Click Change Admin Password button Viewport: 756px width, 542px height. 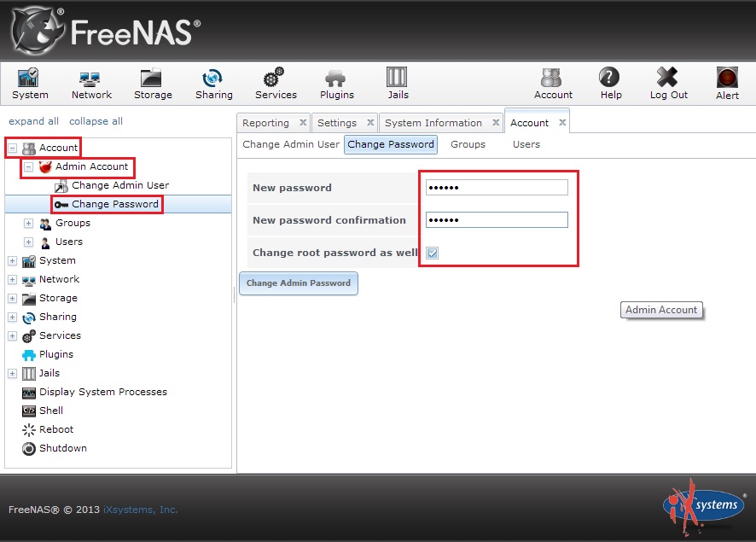click(299, 283)
